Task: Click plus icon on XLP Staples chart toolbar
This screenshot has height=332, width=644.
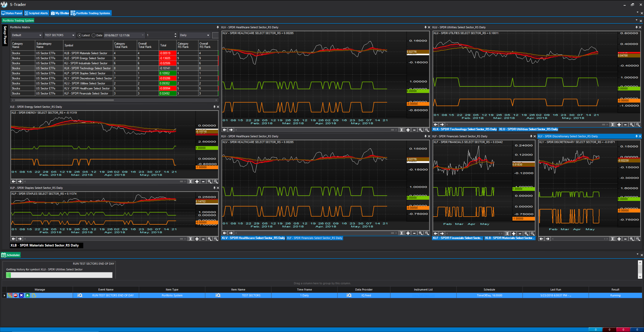Action: pos(197,239)
